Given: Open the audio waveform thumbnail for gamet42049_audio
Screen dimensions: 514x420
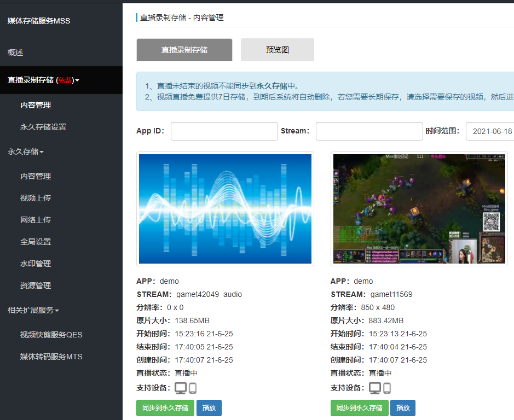Looking at the screenshot, I should tap(225, 209).
